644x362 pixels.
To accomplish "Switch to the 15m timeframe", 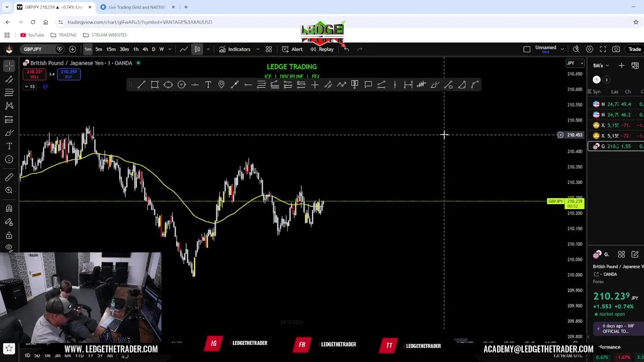I will tap(111, 49).
